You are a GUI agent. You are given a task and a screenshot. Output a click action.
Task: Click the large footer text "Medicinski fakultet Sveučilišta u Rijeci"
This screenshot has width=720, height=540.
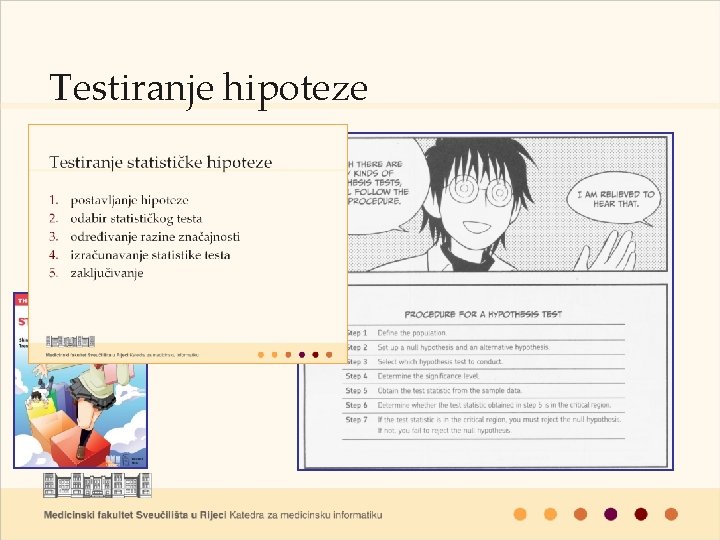[x=135, y=515]
